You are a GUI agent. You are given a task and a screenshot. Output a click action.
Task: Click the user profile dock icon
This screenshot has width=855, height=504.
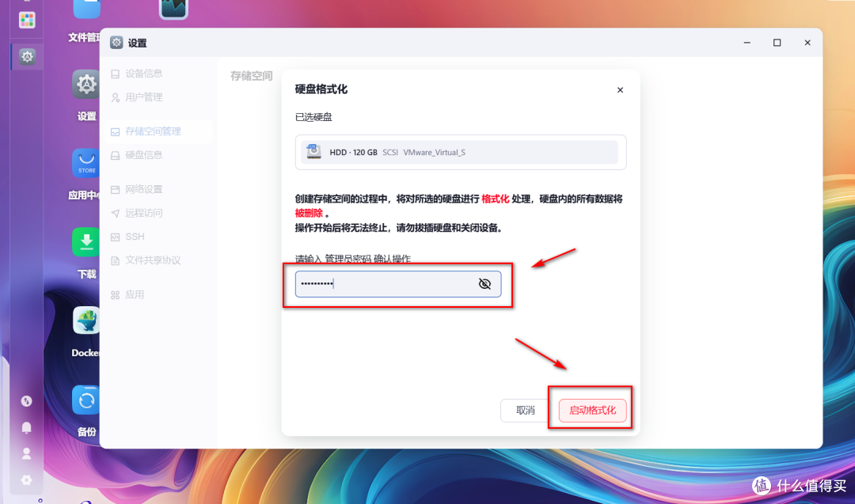tap(26, 453)
